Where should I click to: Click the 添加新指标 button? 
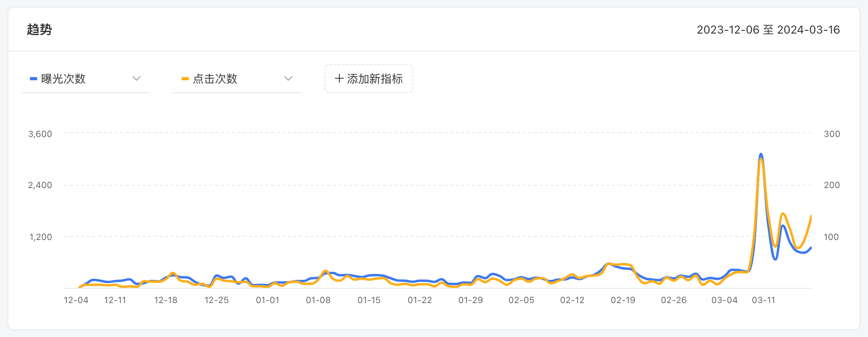tap(369, 79)
